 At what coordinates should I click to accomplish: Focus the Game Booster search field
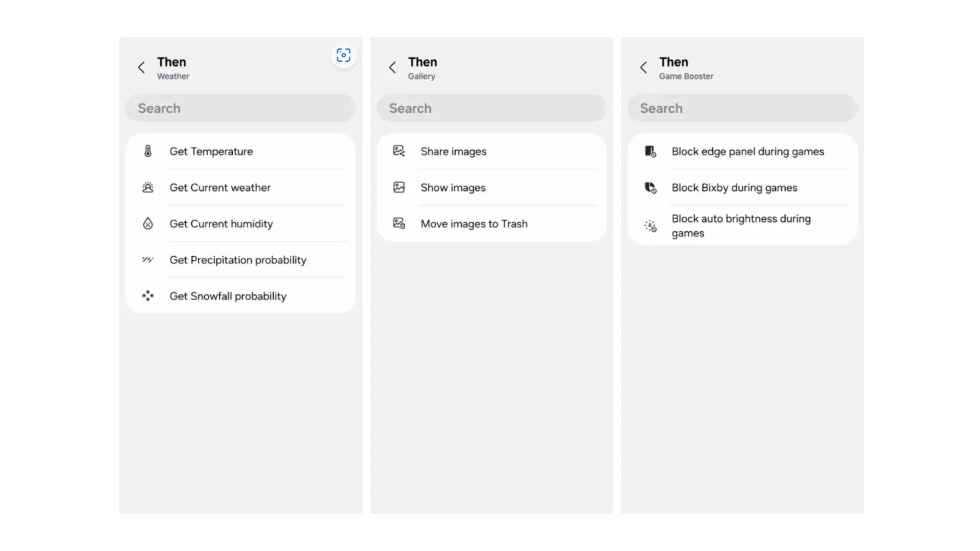(743, 108)
